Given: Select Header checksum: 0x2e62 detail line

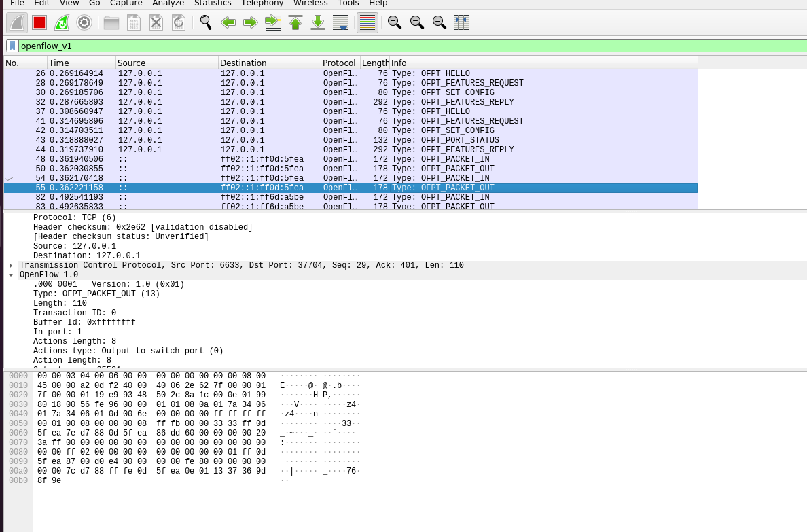Looking at the screenshot, I should [x=143, y=227].
